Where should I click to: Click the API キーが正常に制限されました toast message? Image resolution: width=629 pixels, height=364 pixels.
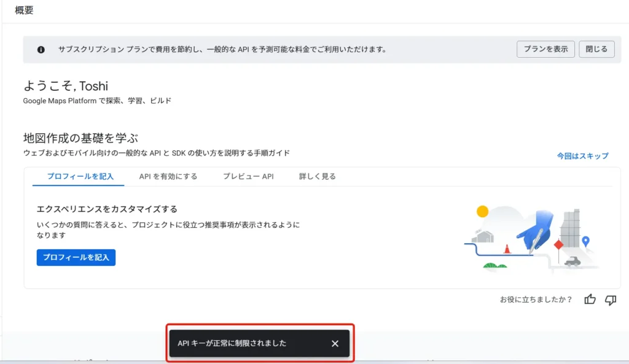(232, 344)
